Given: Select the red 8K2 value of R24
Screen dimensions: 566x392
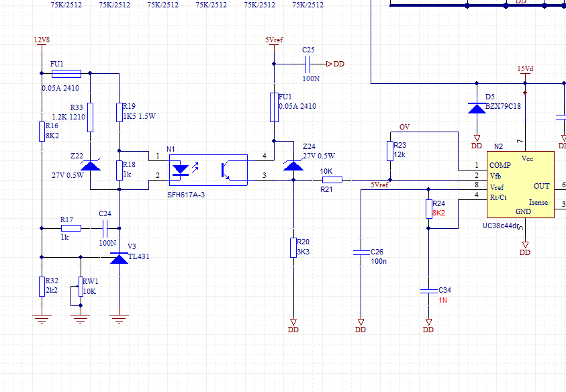Looking at the screenshot, I should pyautogui.click(x=438, y=213).
